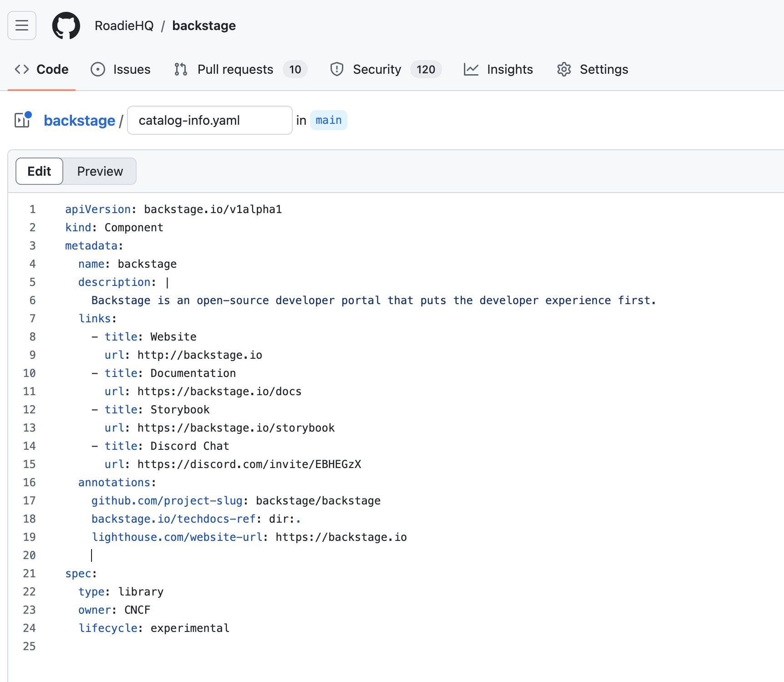Open the Insights tab
This screenshot has width=784, height=682.
pyautogui.click(x=499, y=69)
